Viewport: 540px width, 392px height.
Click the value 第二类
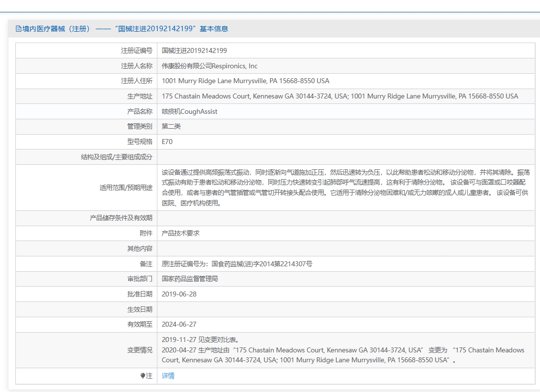pos(171,126)
